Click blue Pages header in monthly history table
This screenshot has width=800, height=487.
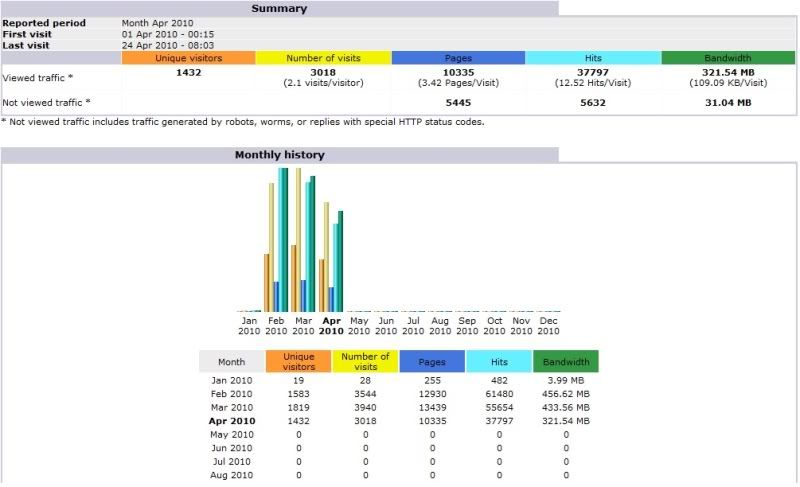click(x=432, y=361)
